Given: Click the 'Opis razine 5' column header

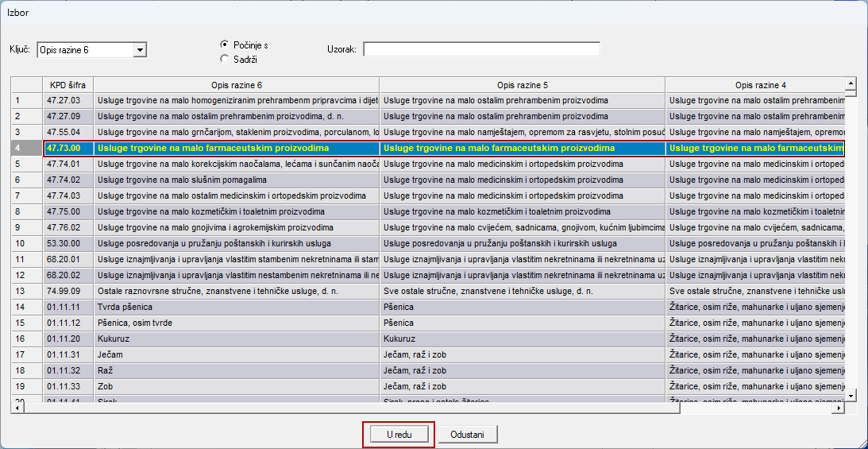Looking at the screenshot, I should 522,84.
